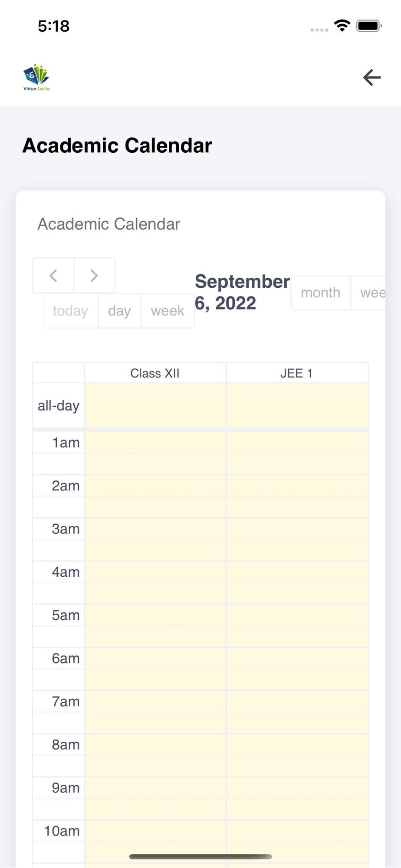
Task: Go to previous date with left chevron
Action: pyautogui.click(x=53, y=276)
